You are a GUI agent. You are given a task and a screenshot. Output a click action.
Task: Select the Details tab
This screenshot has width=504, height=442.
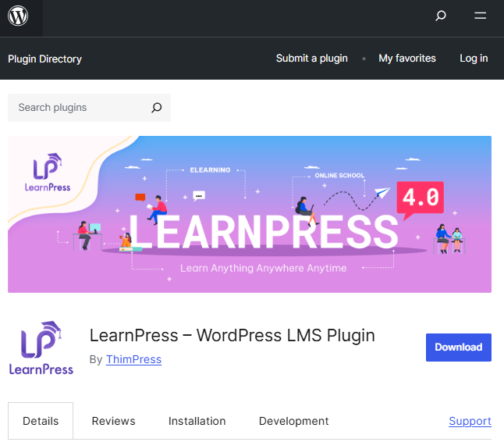tap(41, 421)
